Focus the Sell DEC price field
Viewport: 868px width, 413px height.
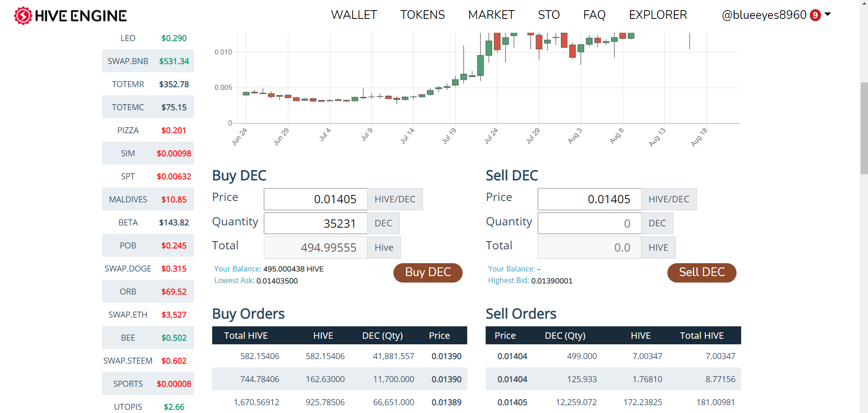[589, 199]
